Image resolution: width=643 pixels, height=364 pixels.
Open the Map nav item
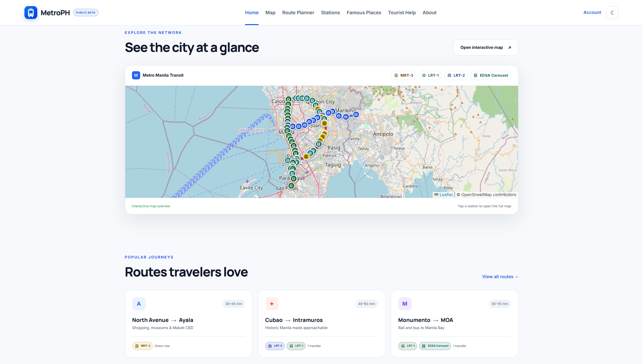click(270, 13)
